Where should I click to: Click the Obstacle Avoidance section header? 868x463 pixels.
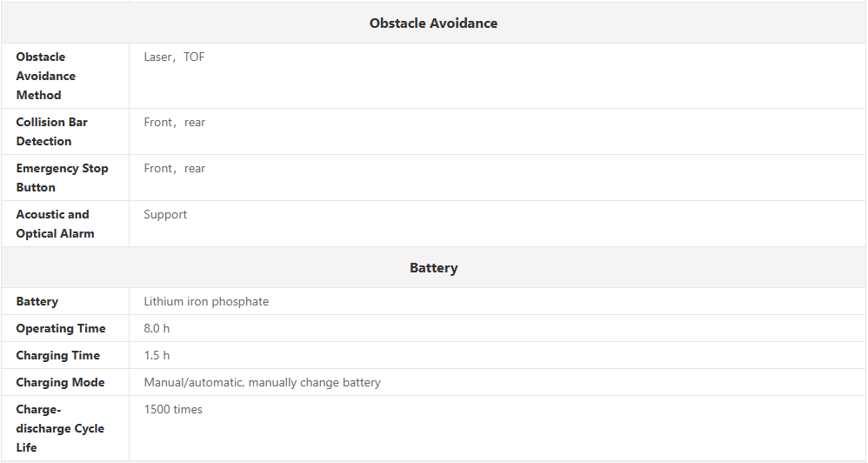tap(433, 23)
